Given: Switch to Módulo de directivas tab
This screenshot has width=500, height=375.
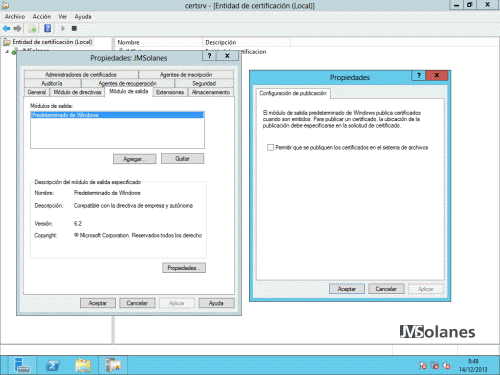Looking at the screenshot, I should point(77,92).
